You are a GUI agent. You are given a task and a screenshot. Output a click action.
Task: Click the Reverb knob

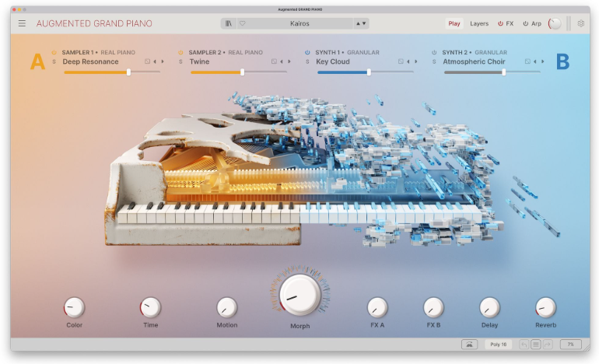pyautogui.click(x=545, y=307)
